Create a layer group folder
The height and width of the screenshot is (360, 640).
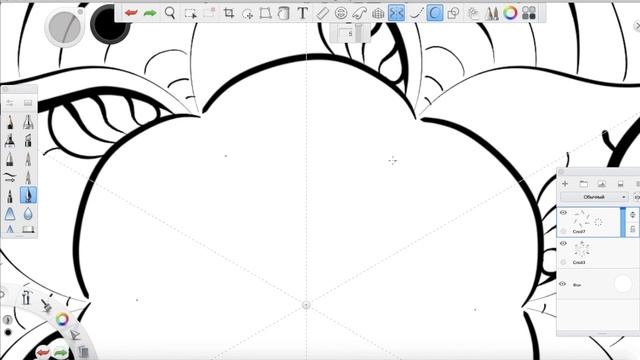[584, 184]
